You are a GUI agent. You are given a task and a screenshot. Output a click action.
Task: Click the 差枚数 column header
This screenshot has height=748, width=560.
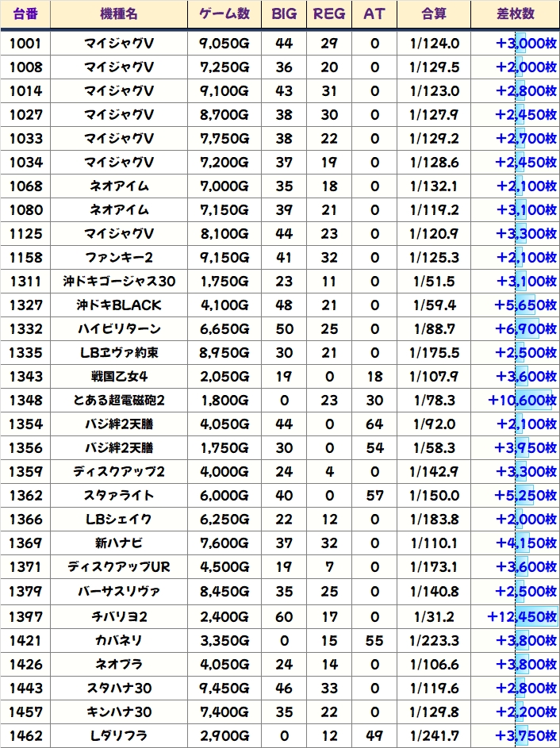click(514, 14)
